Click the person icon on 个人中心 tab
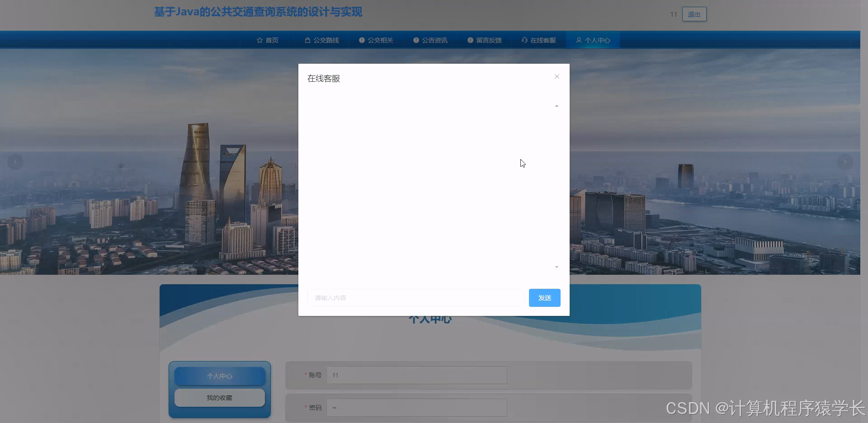 (x=578, y=40)
